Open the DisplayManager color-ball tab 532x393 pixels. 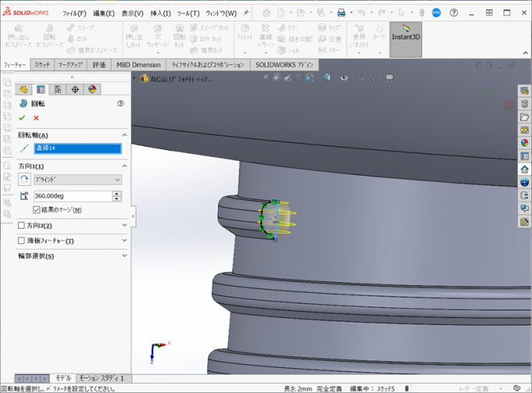point(92,89)
